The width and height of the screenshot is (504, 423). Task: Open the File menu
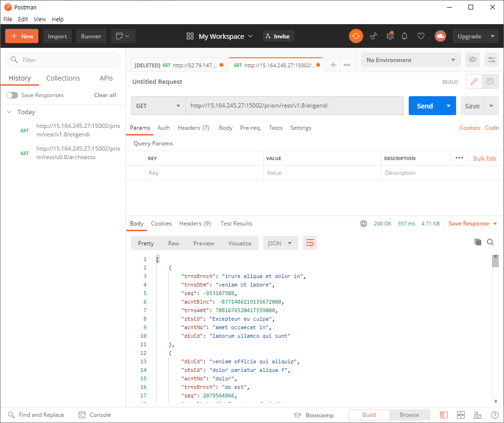(x=8, y=19)
